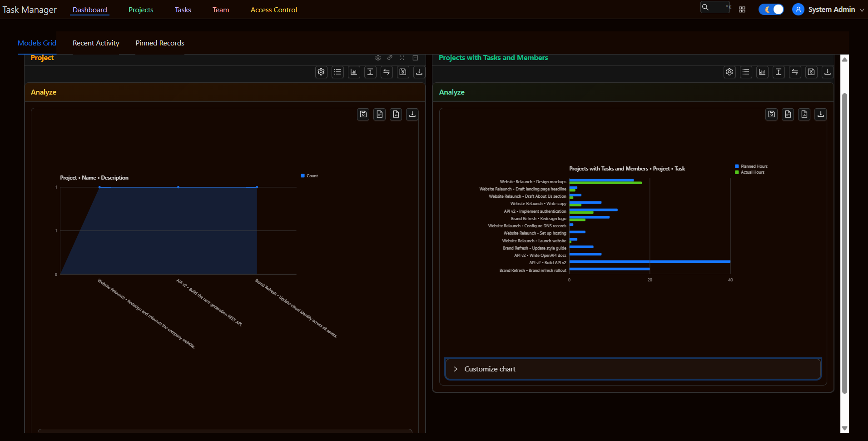Switch to Pinned Records tab
The width and height of the screenshot is (868, 441).
coord(160,43)
